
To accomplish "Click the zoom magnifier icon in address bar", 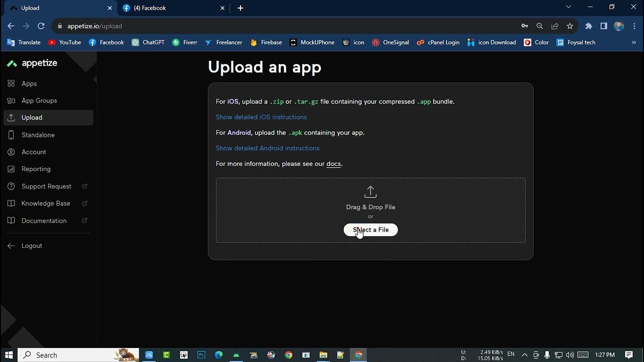I will 540,26.
